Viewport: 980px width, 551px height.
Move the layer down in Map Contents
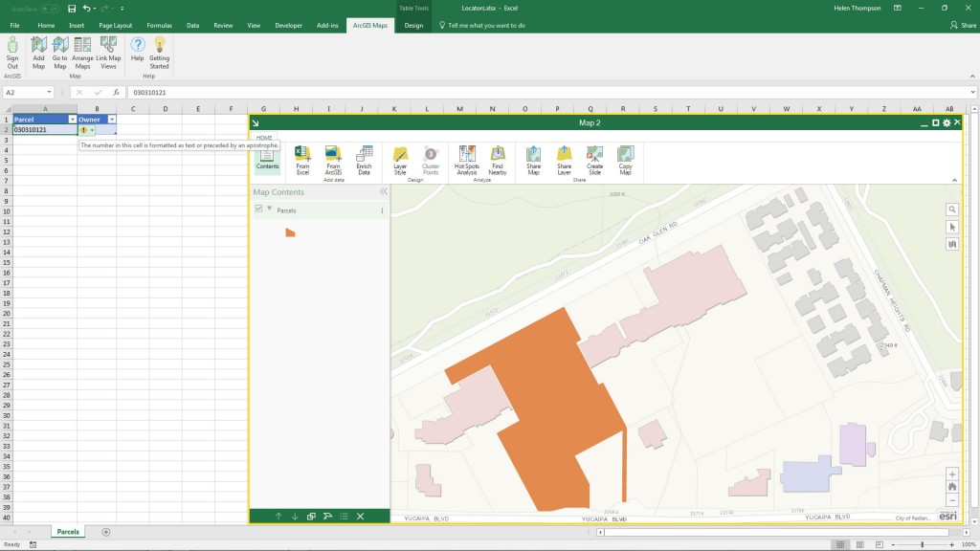295,516
